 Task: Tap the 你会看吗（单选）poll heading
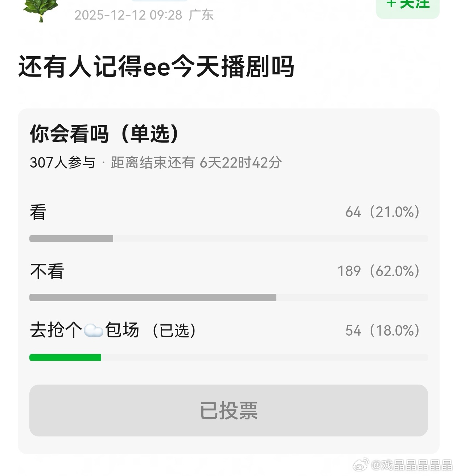click(x=105, y=134)
